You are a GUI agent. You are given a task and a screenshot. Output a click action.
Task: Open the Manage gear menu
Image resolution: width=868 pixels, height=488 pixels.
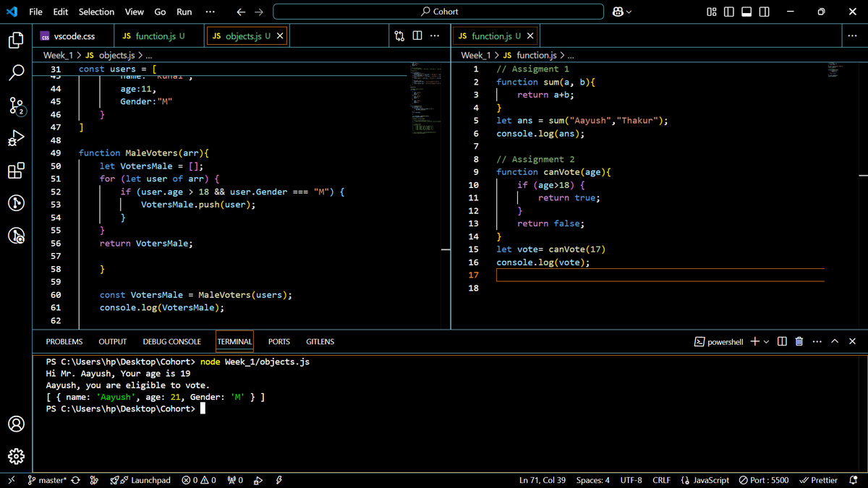point(16,456)
